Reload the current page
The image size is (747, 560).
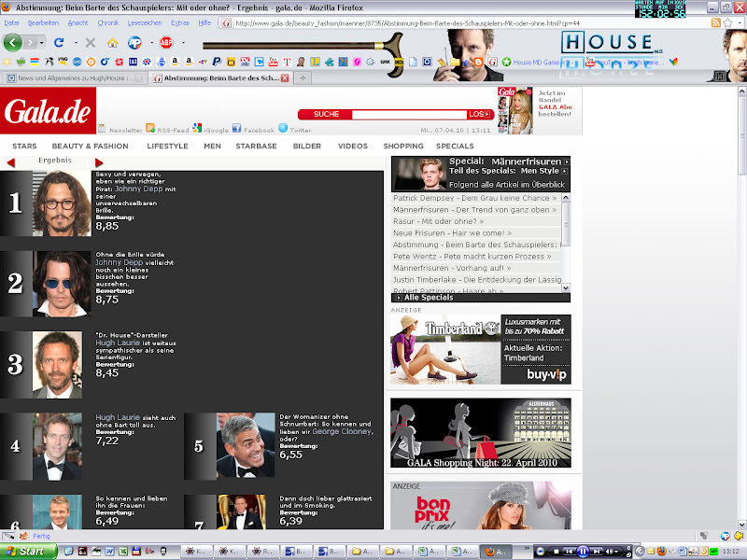(x=59, y=42)
